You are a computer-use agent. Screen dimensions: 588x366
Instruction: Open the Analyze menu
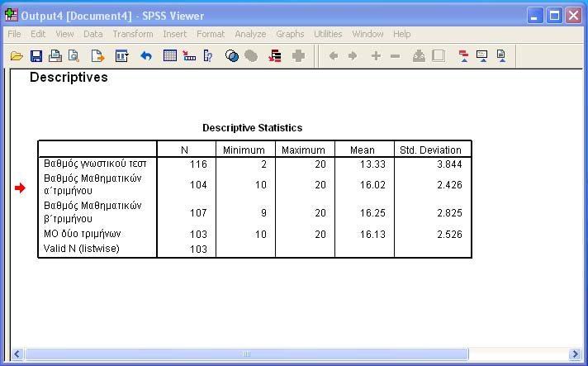click(x=250, y=34)
